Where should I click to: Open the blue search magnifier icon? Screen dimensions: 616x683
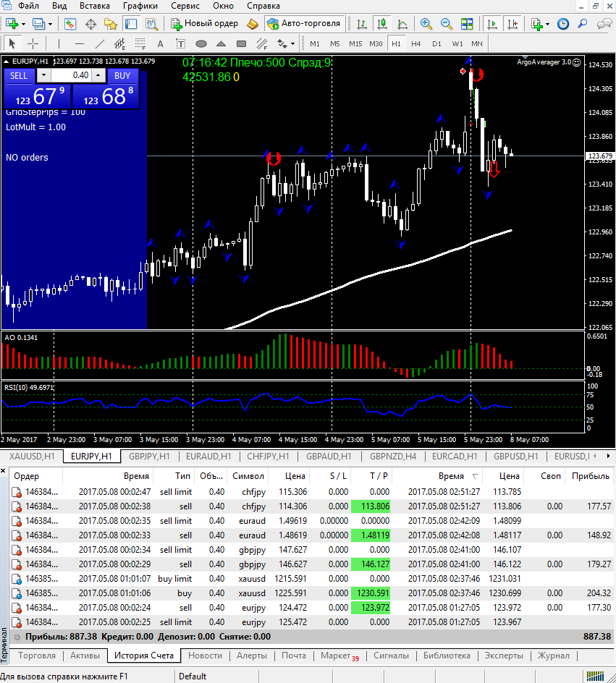583,24
